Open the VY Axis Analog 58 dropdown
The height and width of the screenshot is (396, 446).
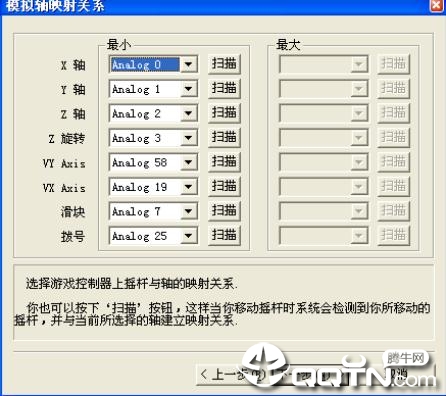[x=153, y=162]
